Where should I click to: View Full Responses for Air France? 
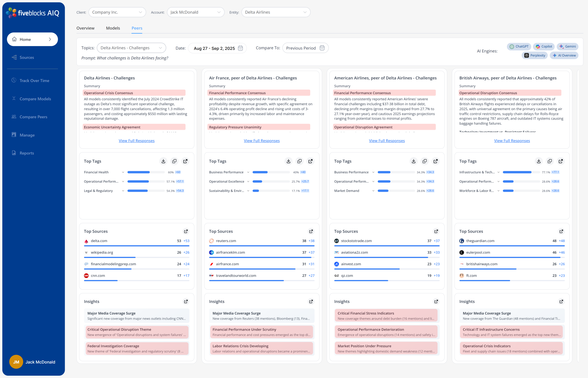(262, 141)
